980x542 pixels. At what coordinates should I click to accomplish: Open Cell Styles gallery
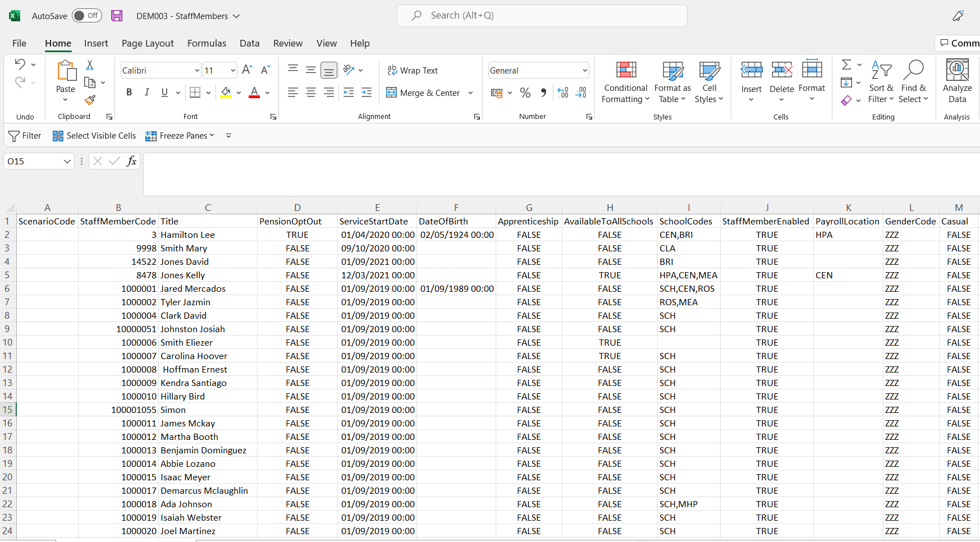(x=709, y=82)
